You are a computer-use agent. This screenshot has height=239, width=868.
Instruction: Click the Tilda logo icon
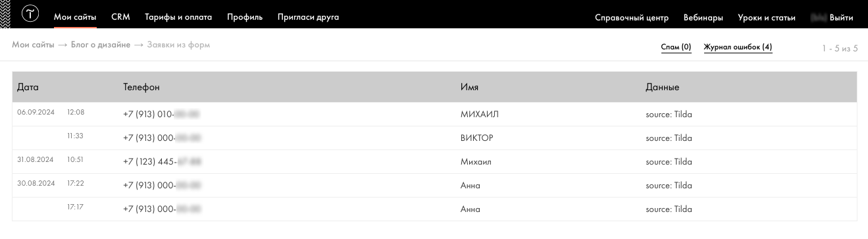30,14
